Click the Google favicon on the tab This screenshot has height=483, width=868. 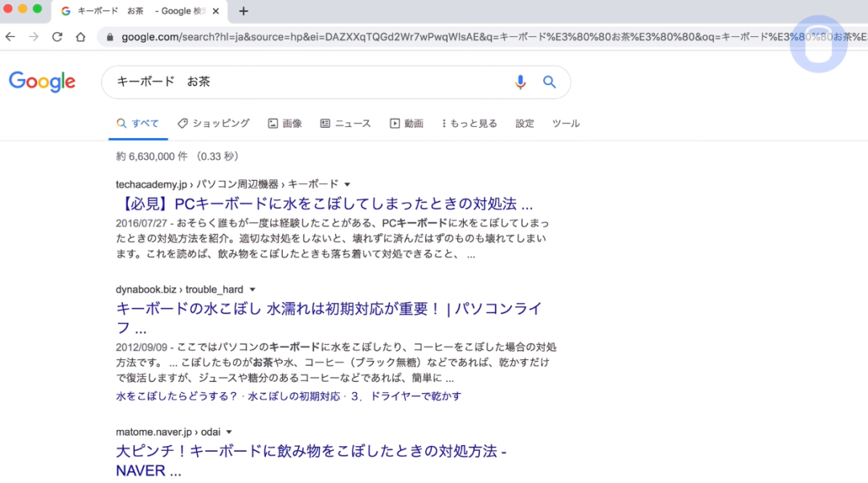66,11
